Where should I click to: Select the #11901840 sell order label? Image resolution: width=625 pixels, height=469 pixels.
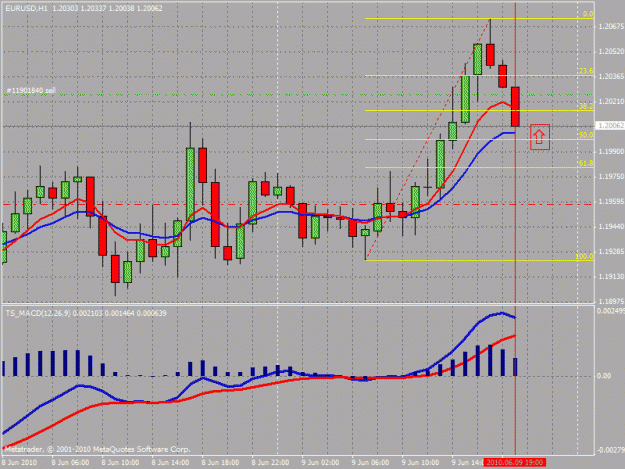coord(30,91)
